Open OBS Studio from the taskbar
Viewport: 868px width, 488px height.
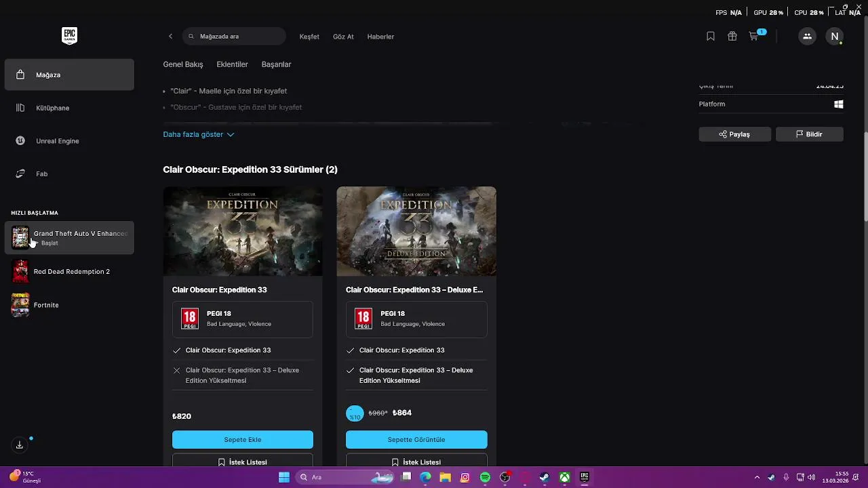click(x=505, y=477)
